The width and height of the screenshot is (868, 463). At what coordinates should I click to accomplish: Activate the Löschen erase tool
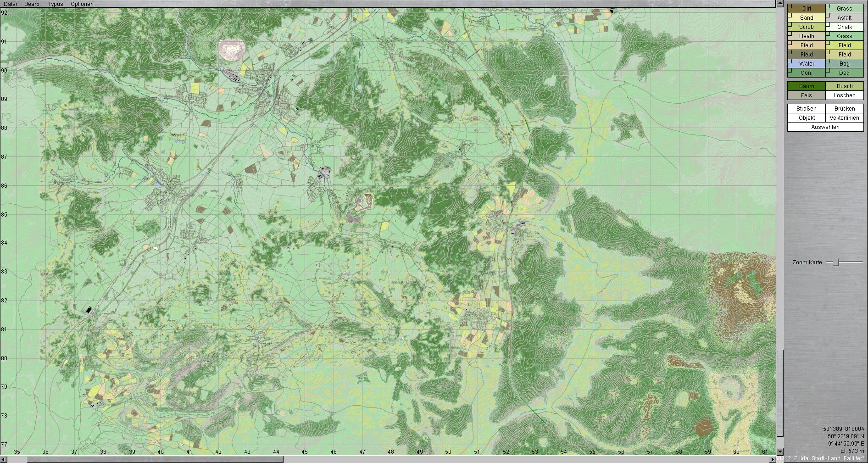(844, 95)
